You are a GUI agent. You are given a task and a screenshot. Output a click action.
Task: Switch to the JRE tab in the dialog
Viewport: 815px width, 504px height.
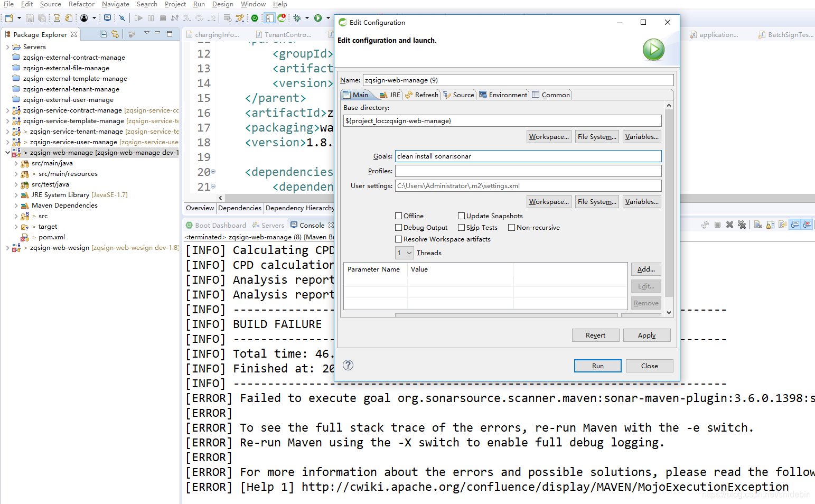coord(390,95)
